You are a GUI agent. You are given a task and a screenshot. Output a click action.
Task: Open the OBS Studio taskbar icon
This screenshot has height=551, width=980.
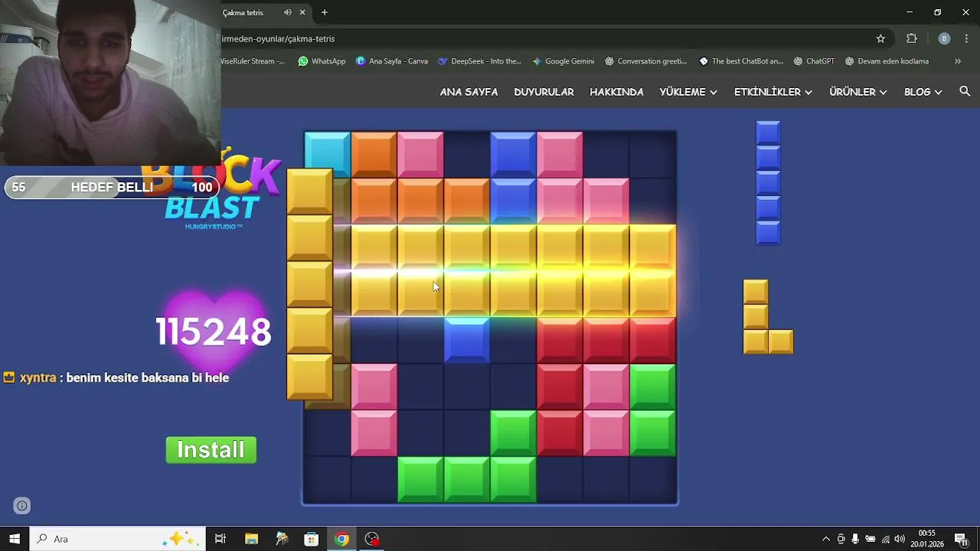click(x=372, y=539)
